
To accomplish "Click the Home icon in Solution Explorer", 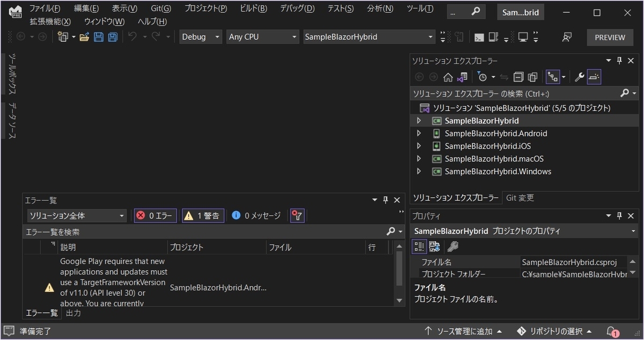I will pos(448,77).
